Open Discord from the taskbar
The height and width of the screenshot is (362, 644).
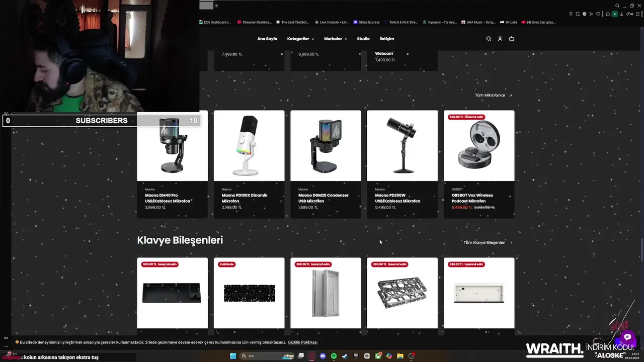click(323, 356)
